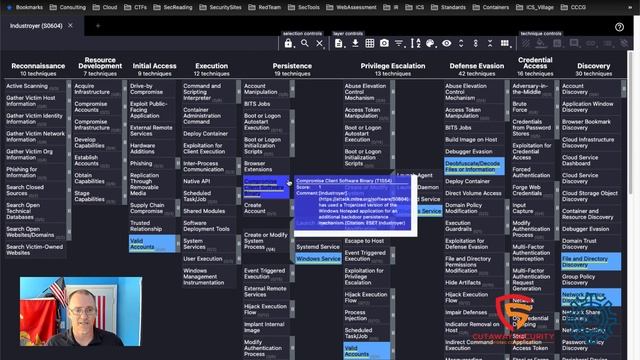Toggle show/hide disabled techniques eye icon

click(447, 43)
